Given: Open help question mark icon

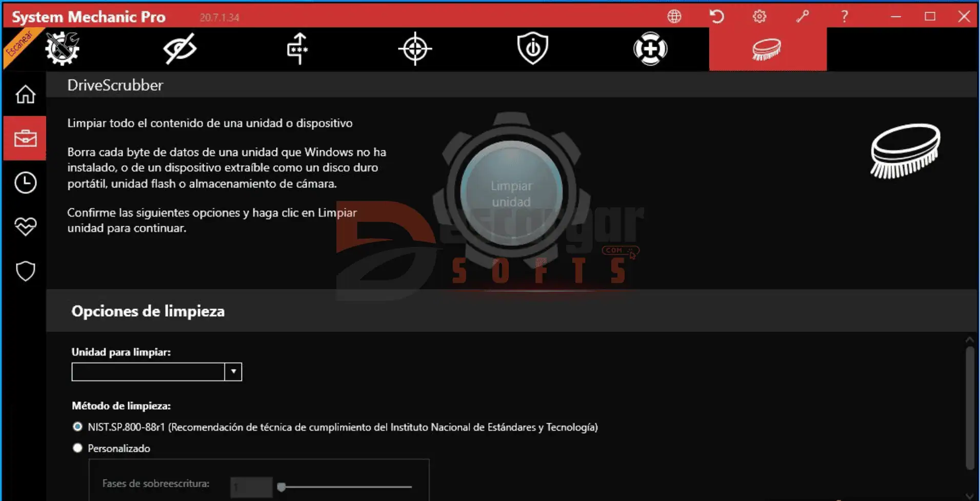Looking at the screenshot, I should (x=845, y=16).
